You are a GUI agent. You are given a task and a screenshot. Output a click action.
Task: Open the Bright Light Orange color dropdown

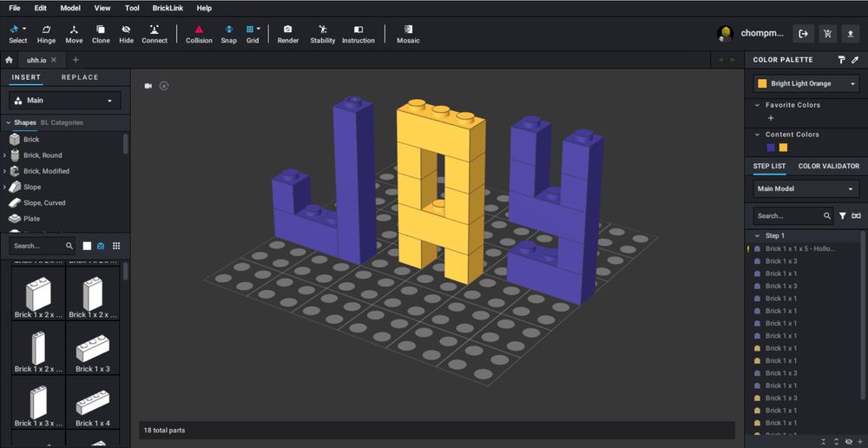[806, 83]
